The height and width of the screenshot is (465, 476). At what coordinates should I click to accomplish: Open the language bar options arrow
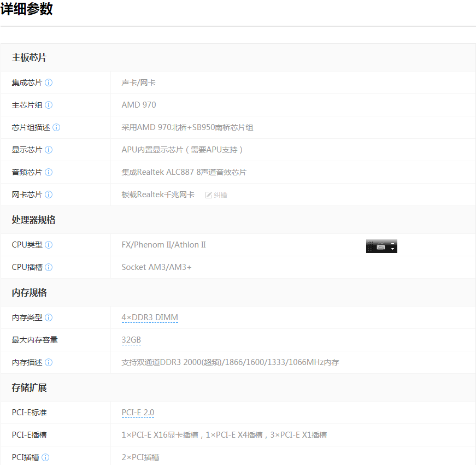(392, 249)
